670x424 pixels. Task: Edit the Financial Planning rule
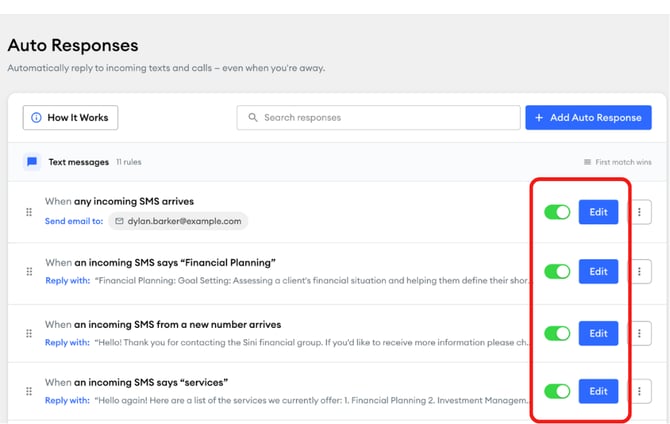pyautogui.click(x=598, y=271)
